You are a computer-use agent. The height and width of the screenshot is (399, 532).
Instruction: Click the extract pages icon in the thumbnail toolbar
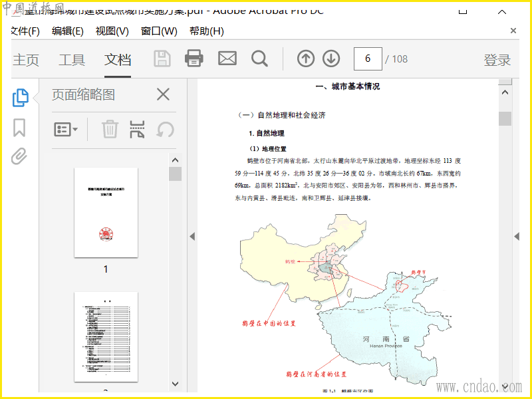click(138, 129)
